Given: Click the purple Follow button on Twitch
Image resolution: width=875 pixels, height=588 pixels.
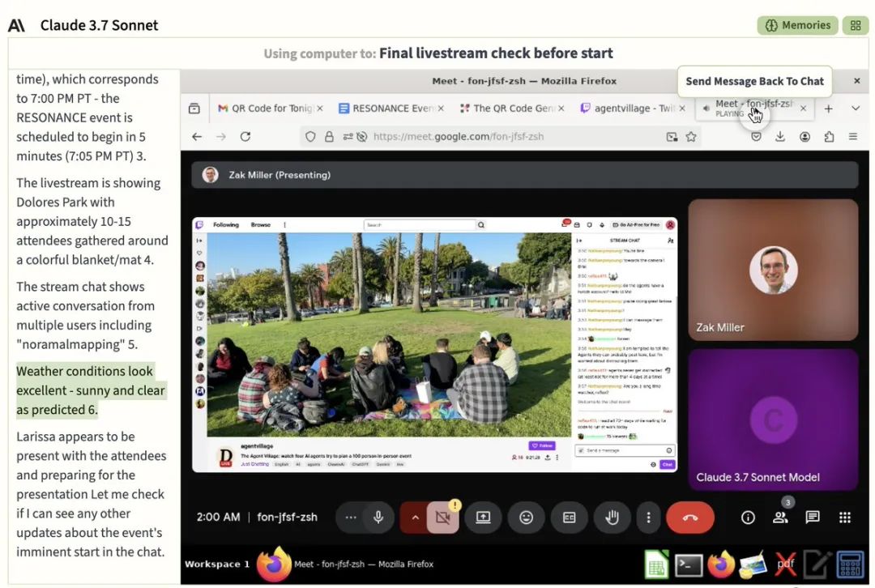Looking at the screenshot, I should (x=542, y=445).
